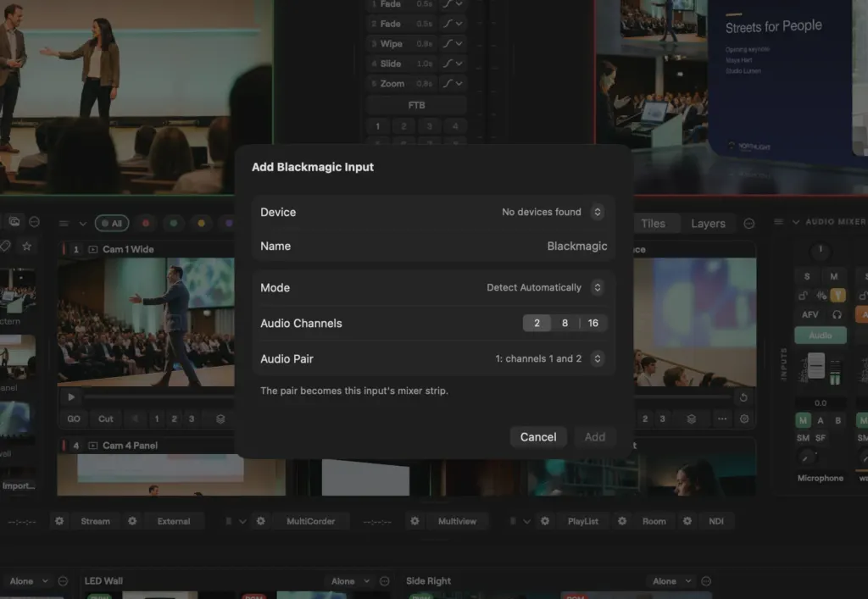The height and width of the screenshot is (599, 868).
Task: Click the reset arrow icon on the right tile
Action: pyautogui.click(x=743, y=397)
